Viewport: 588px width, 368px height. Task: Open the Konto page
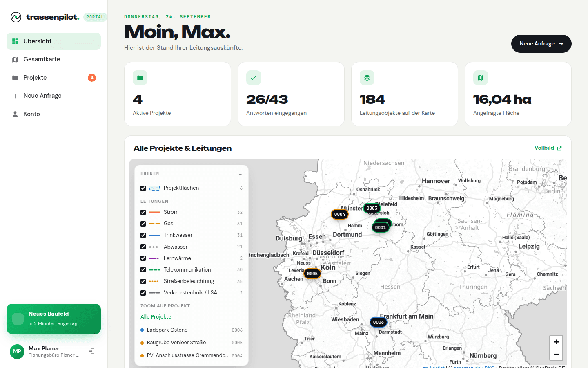pos(53,114)
